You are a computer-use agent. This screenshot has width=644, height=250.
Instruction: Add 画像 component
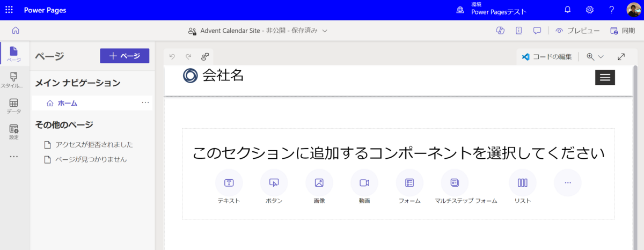pyautogui.click(x=319, y=187)
